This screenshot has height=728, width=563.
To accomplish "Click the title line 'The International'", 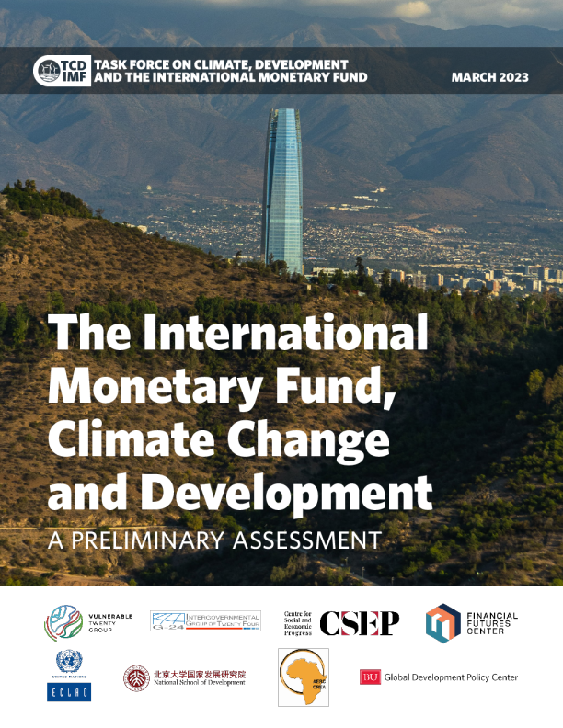I will point(237,335).
